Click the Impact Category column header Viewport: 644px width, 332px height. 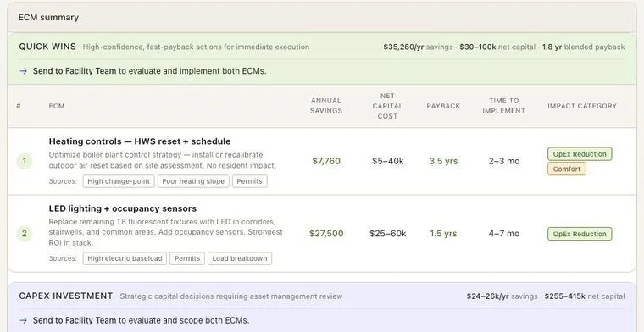click(x=582, y=106)
